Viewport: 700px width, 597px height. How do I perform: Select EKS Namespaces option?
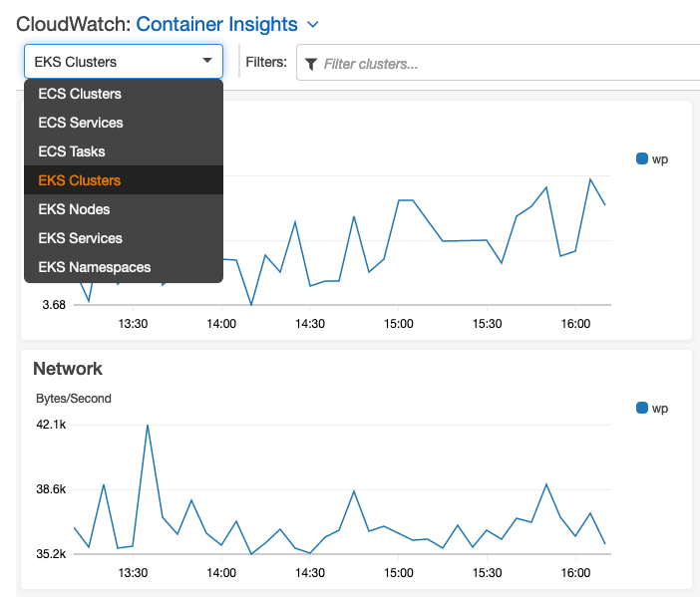pos(95,267)
